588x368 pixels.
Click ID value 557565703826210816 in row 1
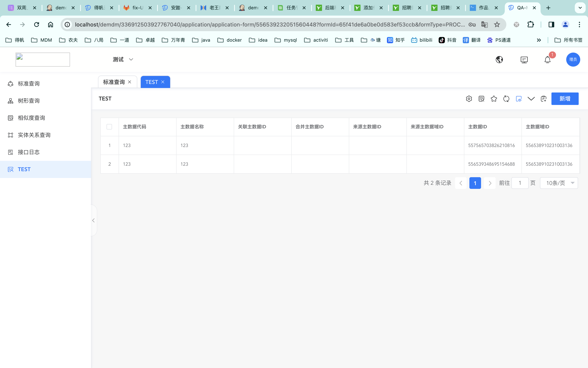click(x=492, y=146)
